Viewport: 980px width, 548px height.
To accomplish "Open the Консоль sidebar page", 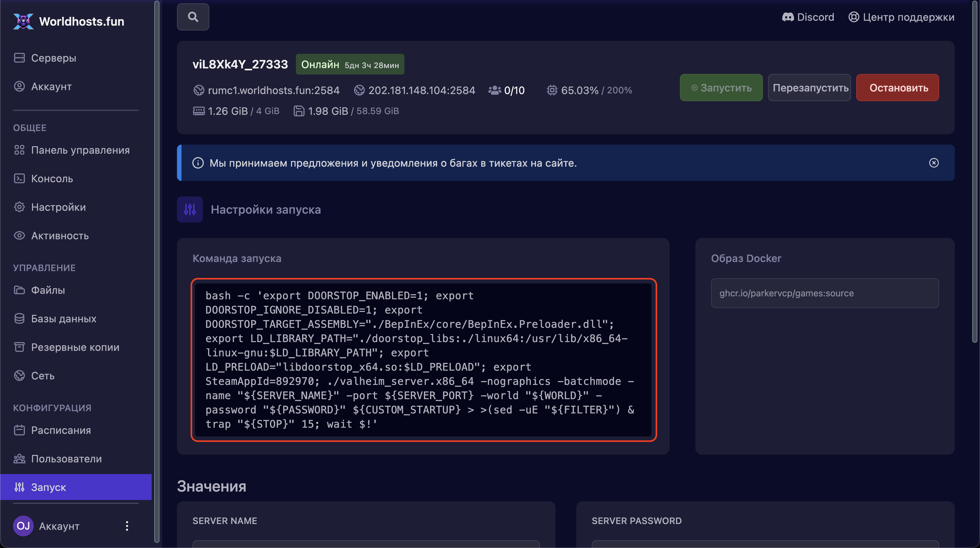I will point(52,178).
